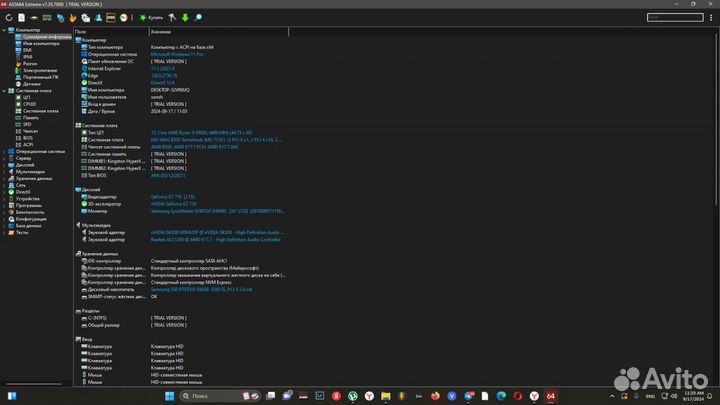Launch the flame stability test icon
This screenshot has width=720, height=405.
tap(73, 17)
